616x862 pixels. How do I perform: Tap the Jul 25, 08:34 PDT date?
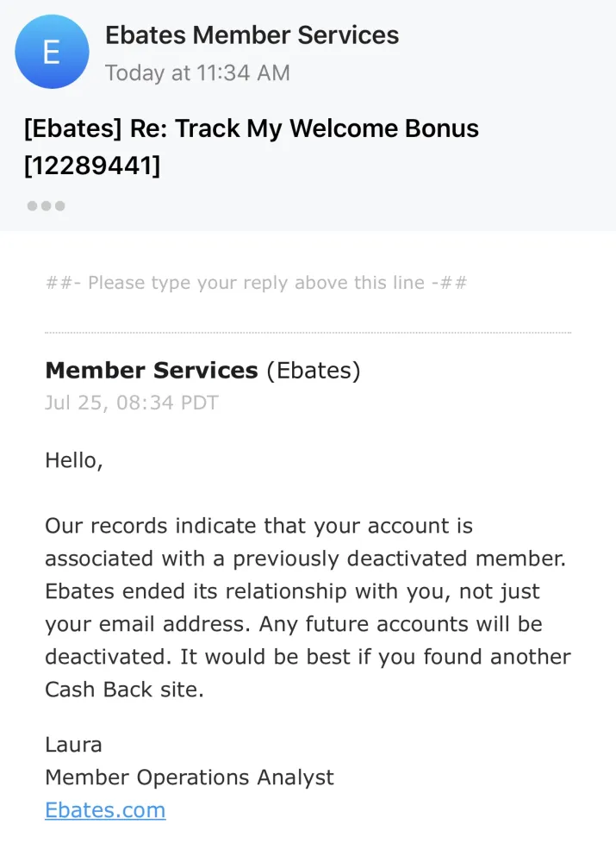click(132, 403)
